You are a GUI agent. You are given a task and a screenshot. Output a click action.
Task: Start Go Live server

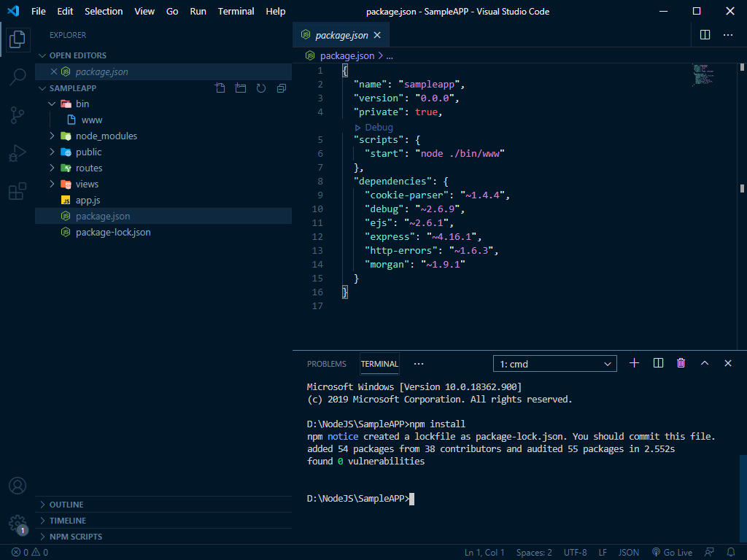672,553
